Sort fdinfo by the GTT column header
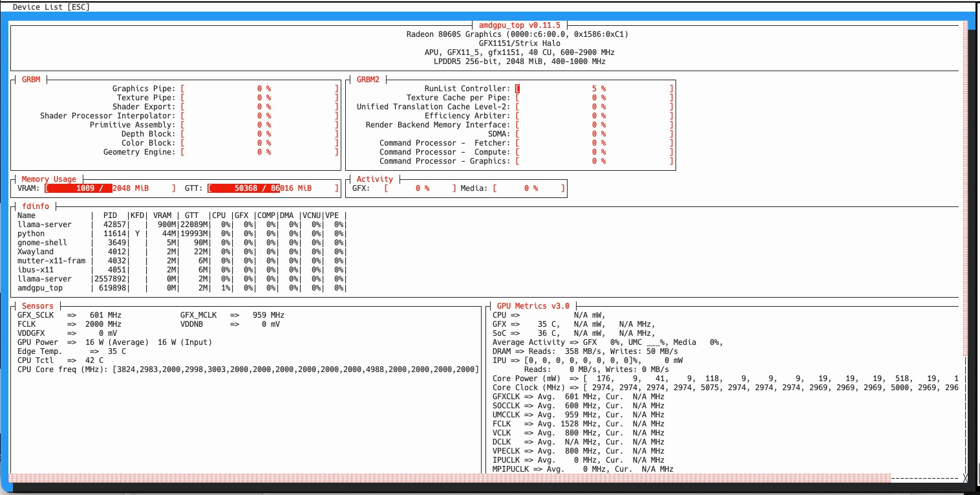 click(x=191, y=215)
